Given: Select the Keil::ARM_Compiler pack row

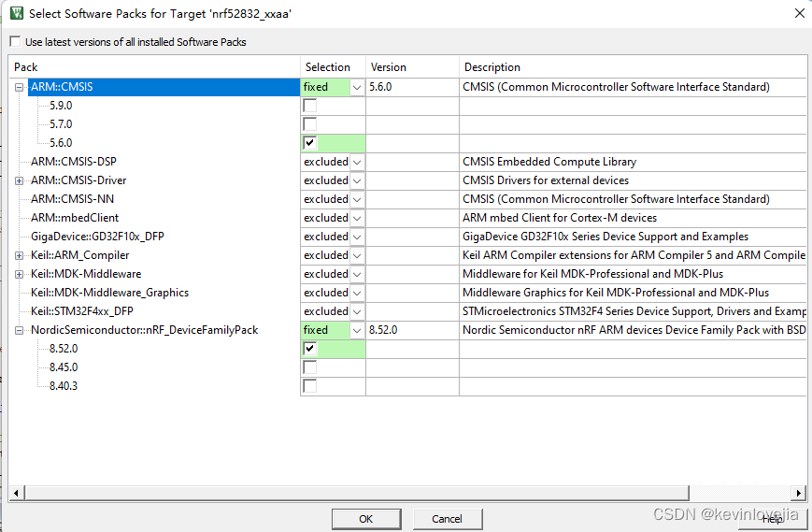Looking at the screenshot, I should pyautogui.click(x=79, y=255).
